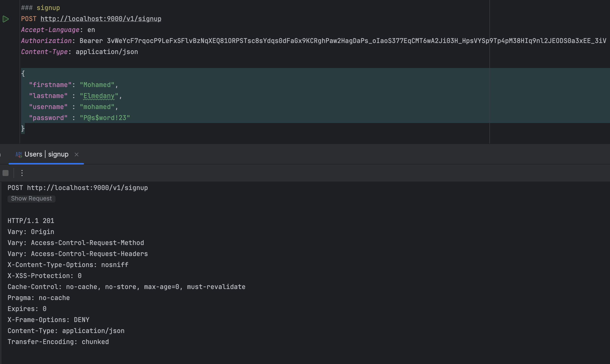
Task: Click the API icon on Users signup tab
Action: (19, 154)
